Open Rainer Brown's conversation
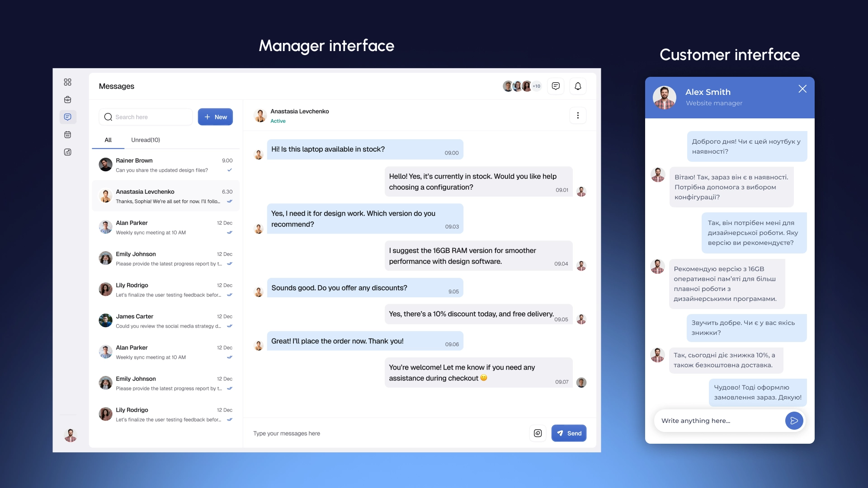Image resolution: width=868 pixels, height=488 pixels. click(x=165, y=165)
